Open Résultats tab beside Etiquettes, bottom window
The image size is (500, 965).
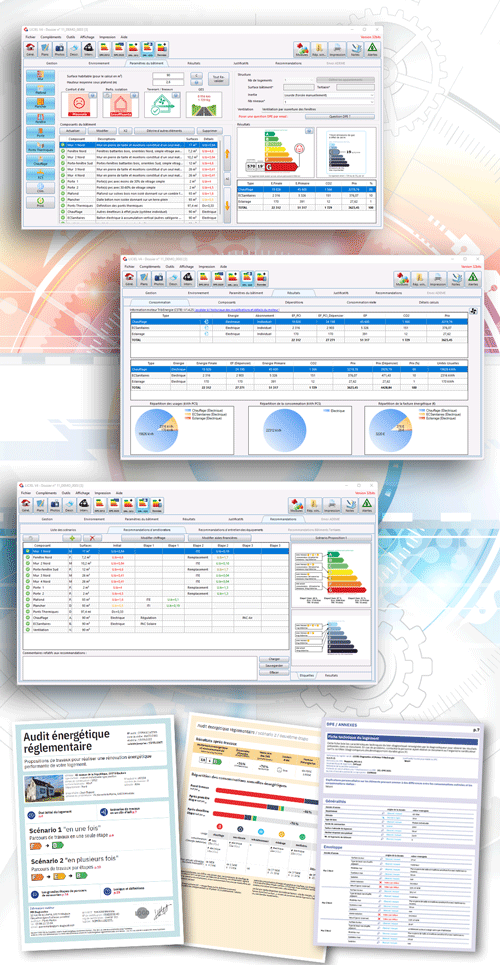click(331, 675)
